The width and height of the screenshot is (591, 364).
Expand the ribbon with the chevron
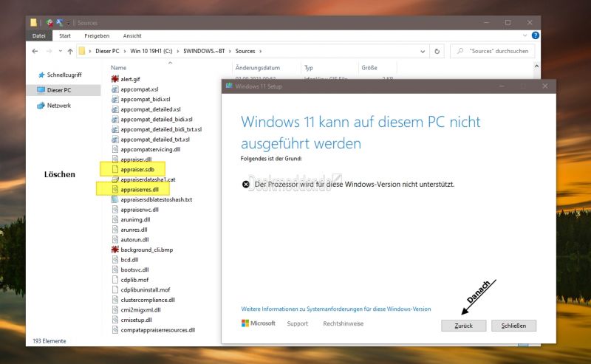pos(525,35)
